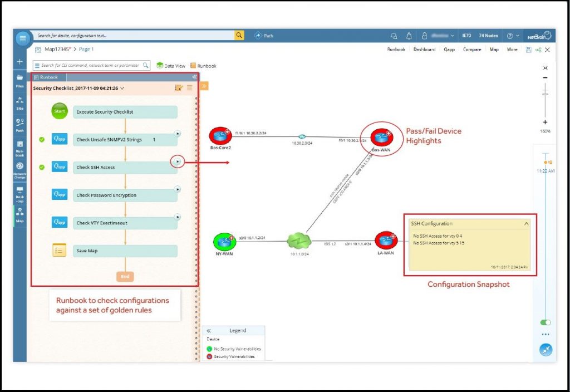Click the plus icon in left sidebar

coord(19,61)
